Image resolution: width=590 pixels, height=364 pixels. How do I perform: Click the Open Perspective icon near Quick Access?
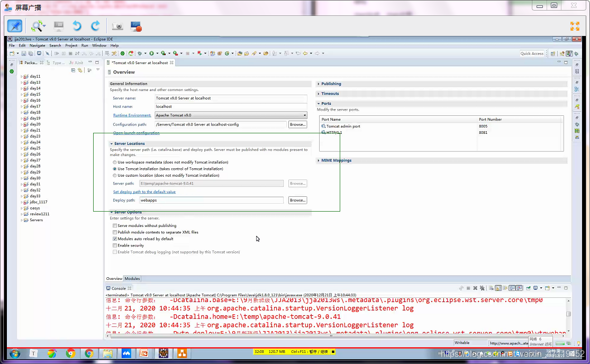(x=553, y=54)
